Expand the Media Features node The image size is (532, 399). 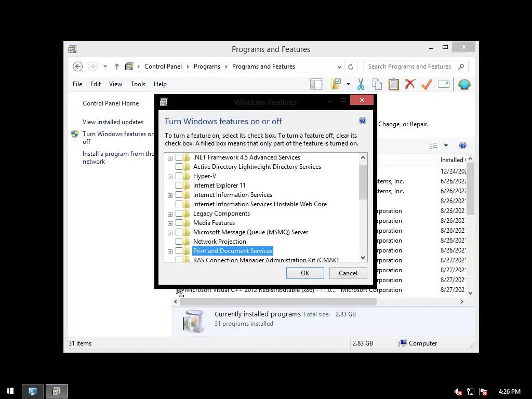(170, 223)
